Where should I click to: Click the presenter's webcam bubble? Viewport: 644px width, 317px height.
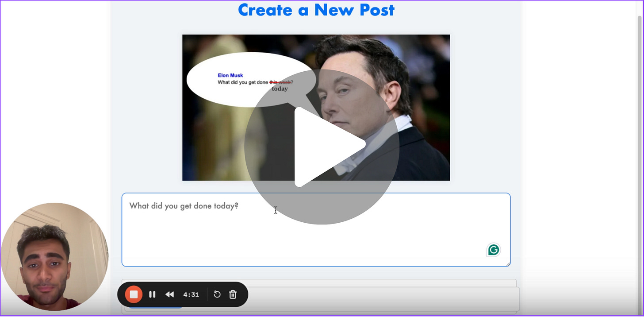(x=54, y=257)
